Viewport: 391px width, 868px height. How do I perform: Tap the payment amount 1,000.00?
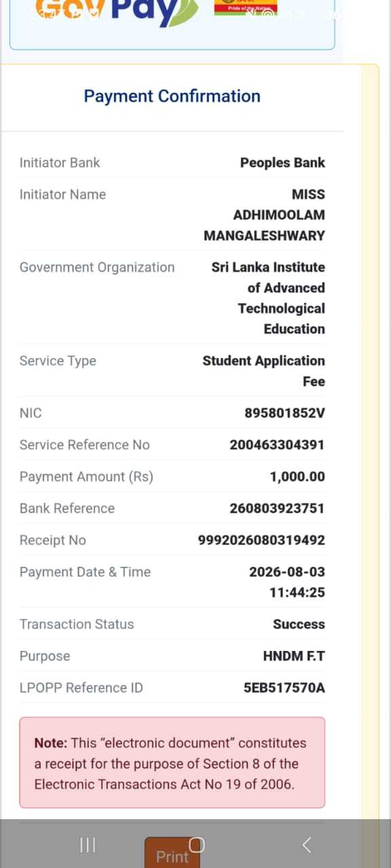pos(297,477)
